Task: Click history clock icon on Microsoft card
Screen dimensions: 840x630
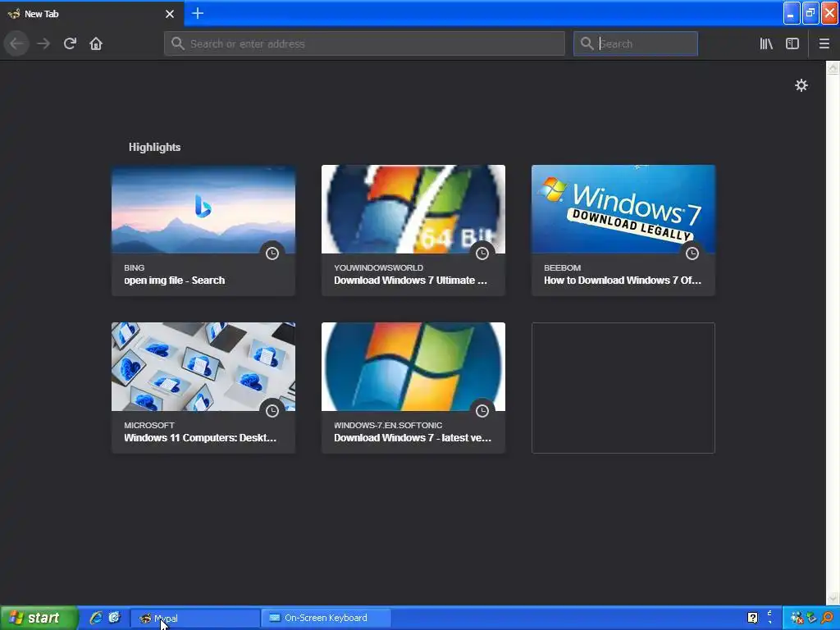Action: click(x=272, y=410)
